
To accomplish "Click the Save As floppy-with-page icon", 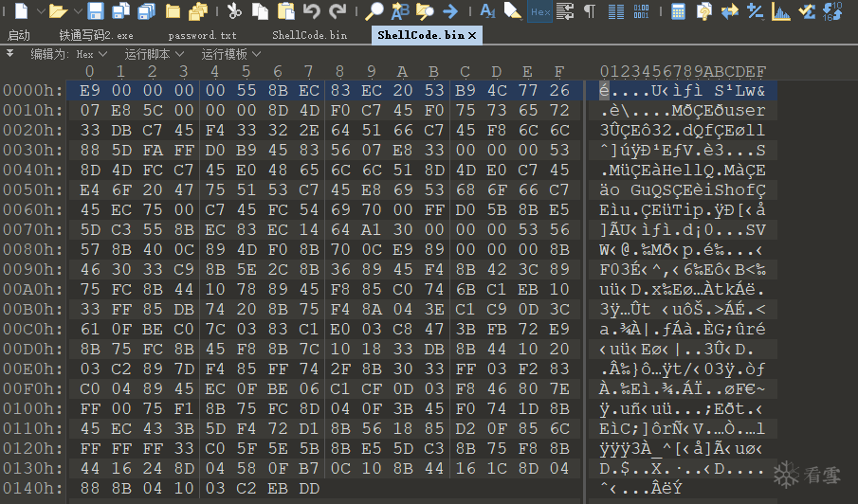I will point(120,11).
